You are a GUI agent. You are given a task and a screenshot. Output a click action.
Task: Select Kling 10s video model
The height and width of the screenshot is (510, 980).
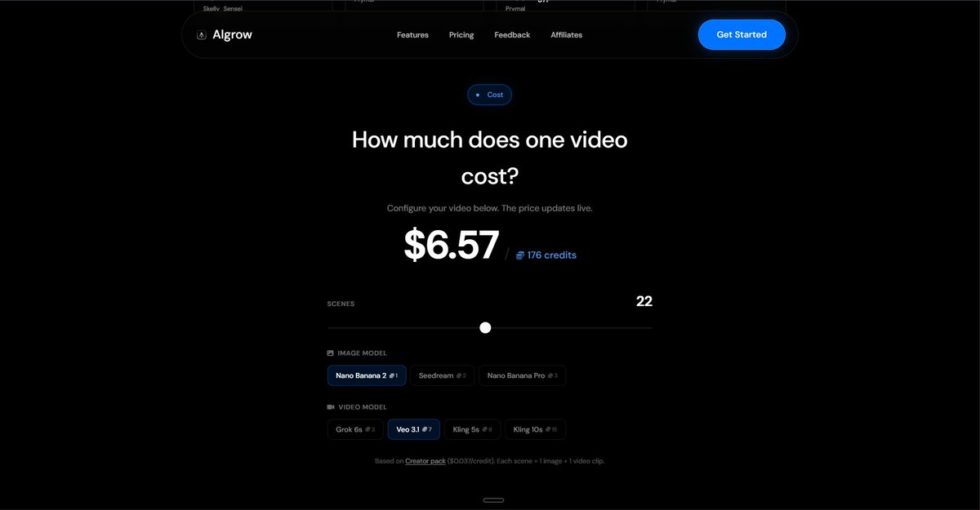click(535, 429)
